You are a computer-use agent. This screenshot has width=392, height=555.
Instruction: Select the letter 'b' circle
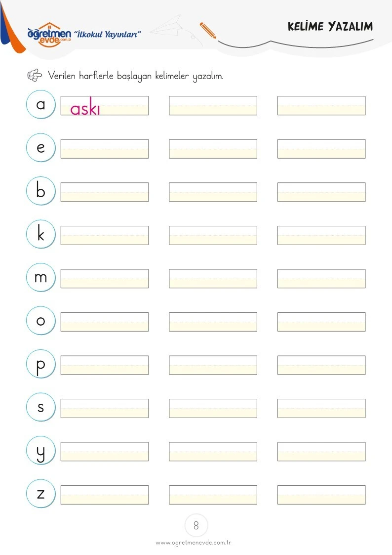coord(41,191)
